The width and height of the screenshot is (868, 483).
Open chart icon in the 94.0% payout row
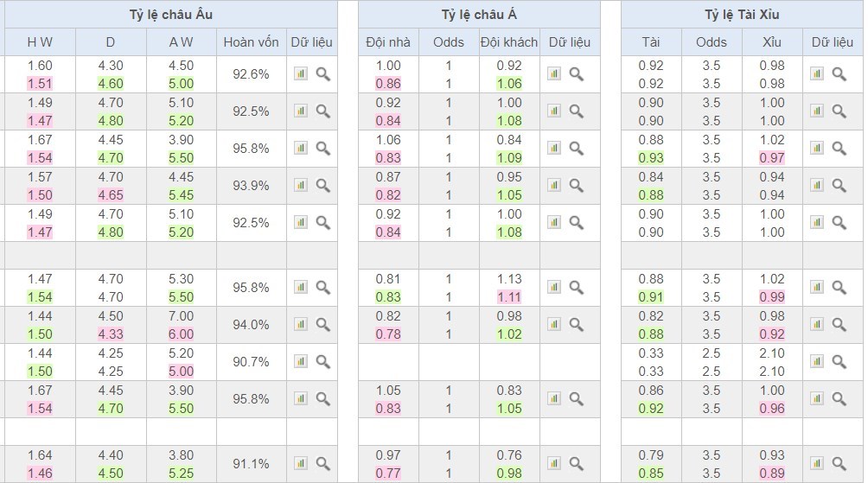301,324
